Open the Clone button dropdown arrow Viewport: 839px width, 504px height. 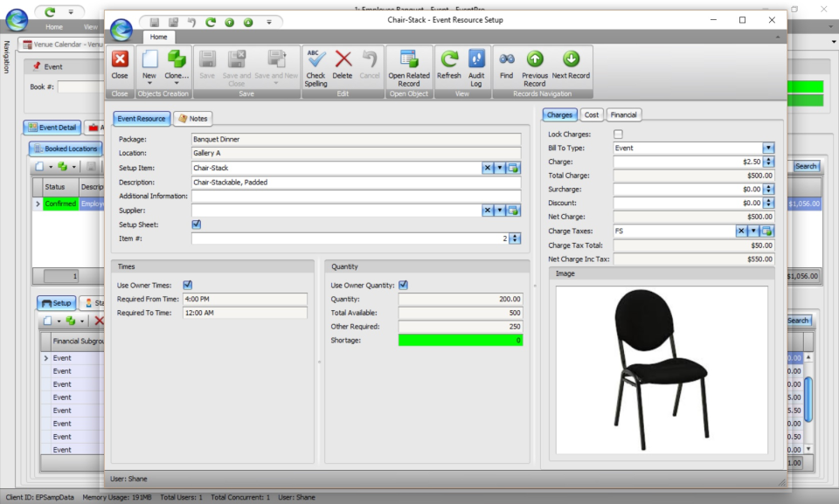(176, 84)
